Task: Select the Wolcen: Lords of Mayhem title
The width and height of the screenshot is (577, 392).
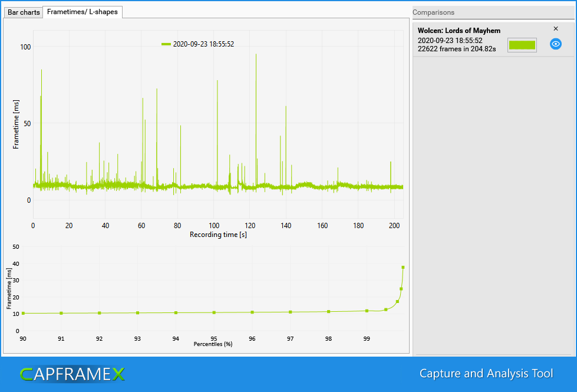Action: tap(459, 31)
